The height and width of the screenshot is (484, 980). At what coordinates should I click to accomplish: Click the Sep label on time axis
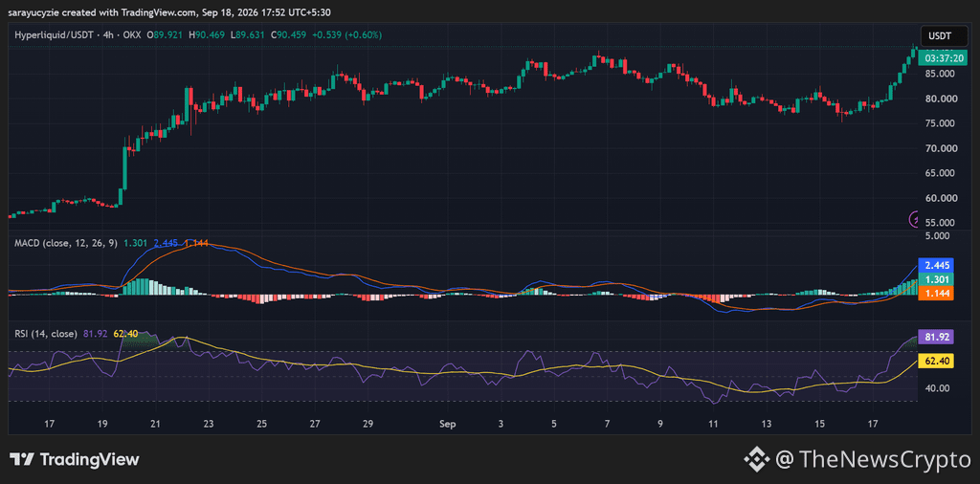click(447, 424)
